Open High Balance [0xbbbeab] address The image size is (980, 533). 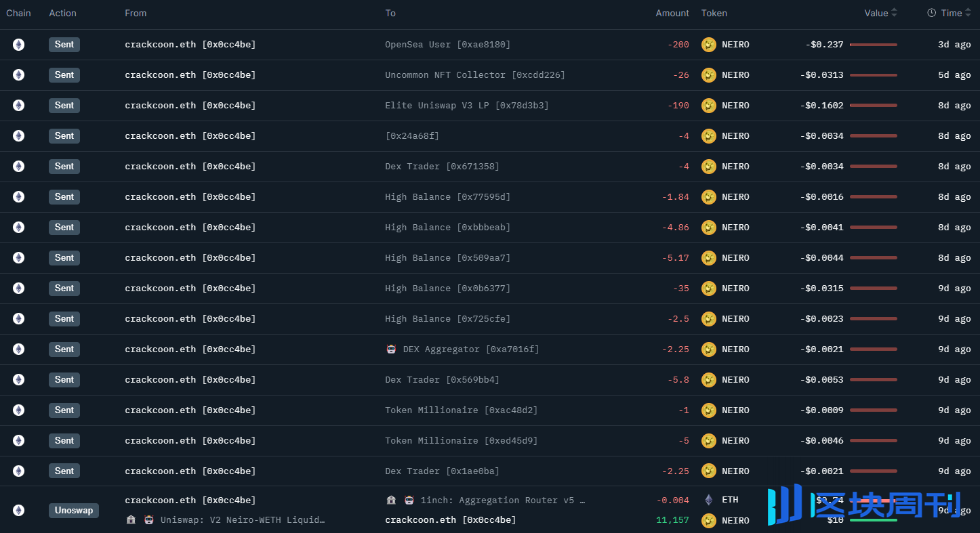coord(448,228)
